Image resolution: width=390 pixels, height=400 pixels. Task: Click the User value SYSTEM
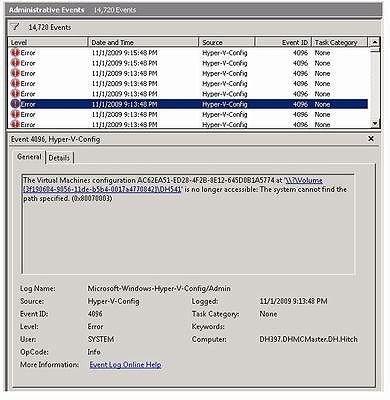point(101,339)
